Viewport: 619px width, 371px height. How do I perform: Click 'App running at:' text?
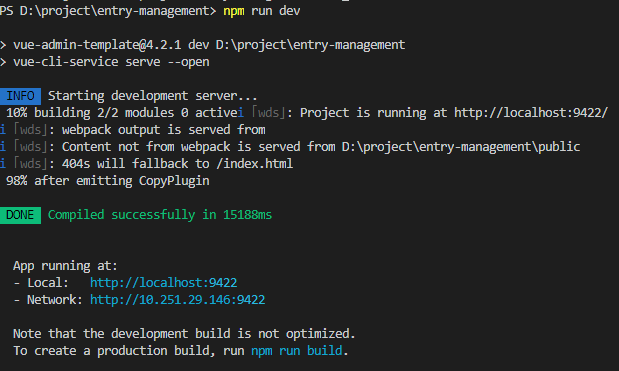coord(66,266)
